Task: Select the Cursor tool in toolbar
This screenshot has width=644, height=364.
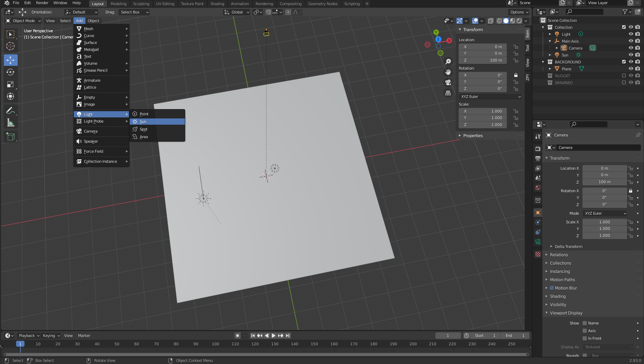Action: (10, 46)
